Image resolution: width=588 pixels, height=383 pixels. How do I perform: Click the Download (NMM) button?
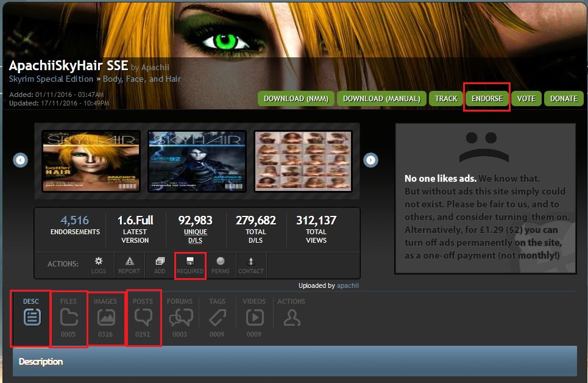(296, 99)
